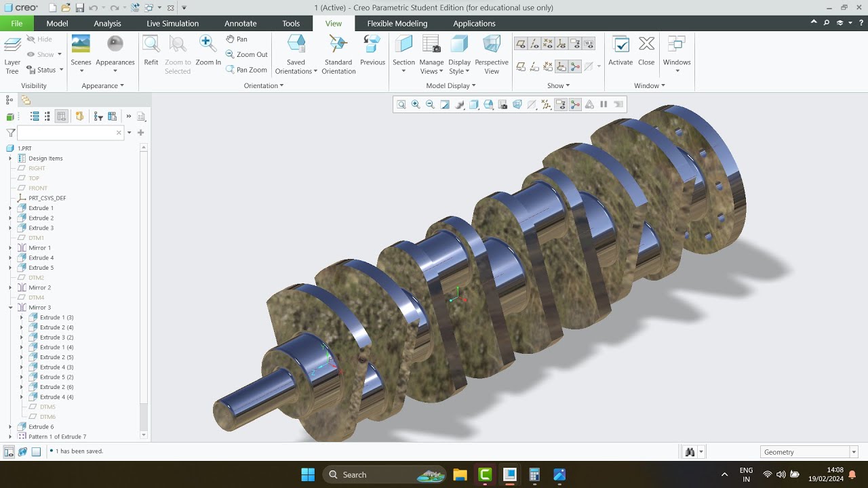
Task: Collapse the Mirror 3 tree node
Action: [10, 308]
